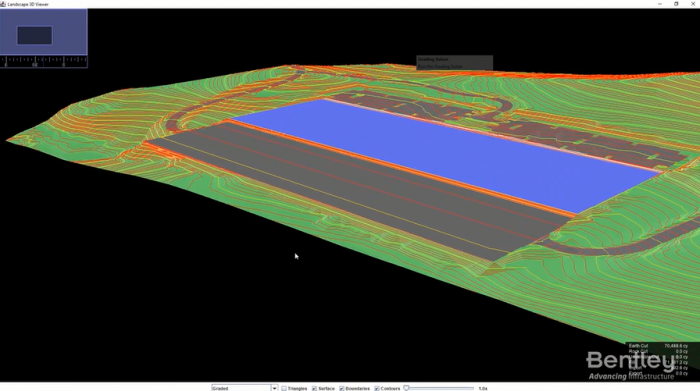Restore down the viewer window

coord(676,4)
